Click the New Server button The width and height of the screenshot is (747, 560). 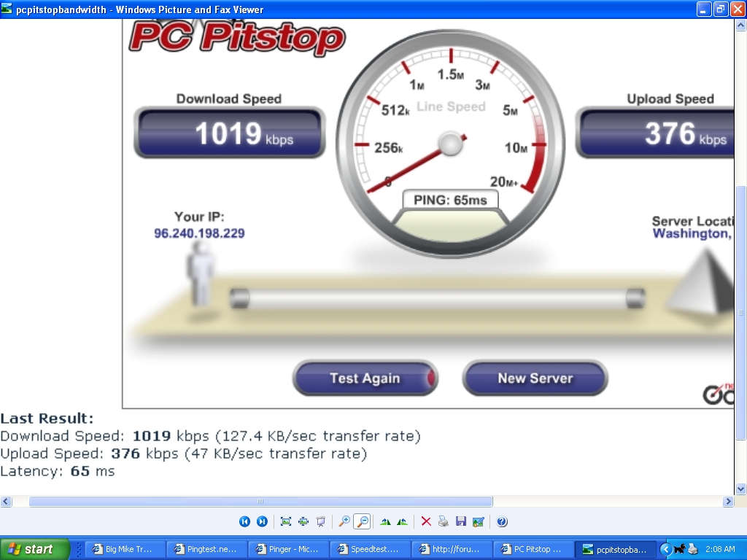tap(535, 378)
